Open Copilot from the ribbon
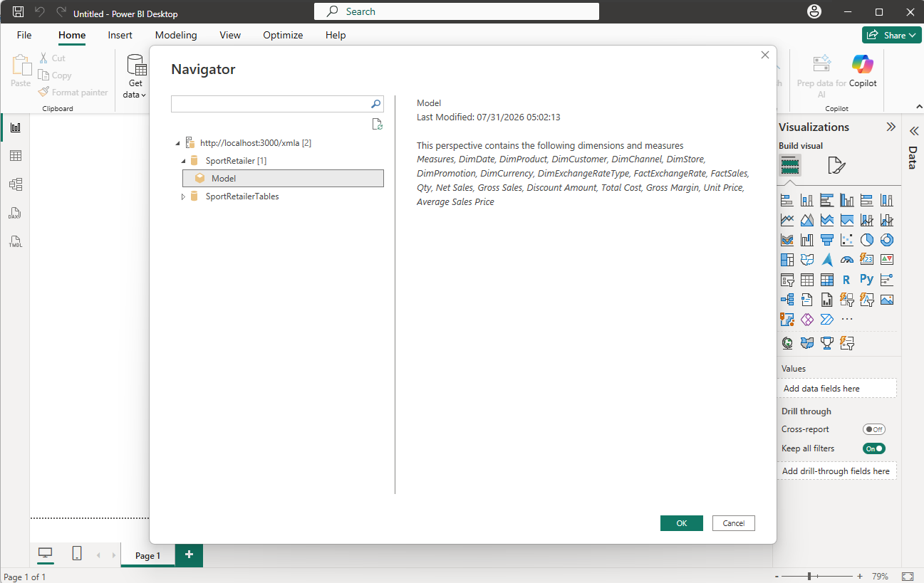This screenshot has height=583, width=924. click(863, 72)
